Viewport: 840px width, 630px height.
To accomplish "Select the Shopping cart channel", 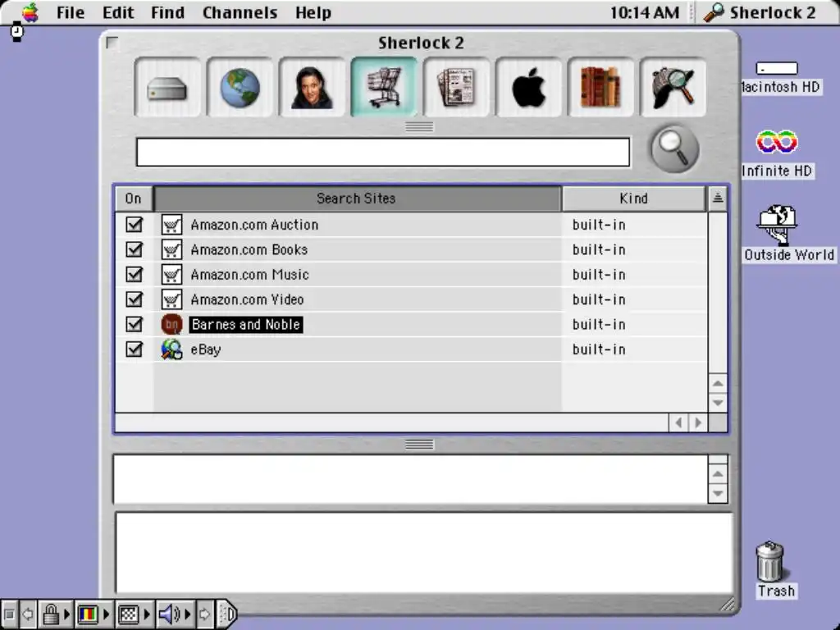I will point(384,87).
